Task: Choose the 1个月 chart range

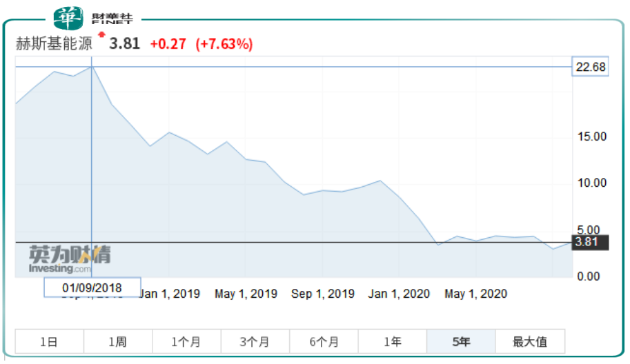Action: (186, 341)
